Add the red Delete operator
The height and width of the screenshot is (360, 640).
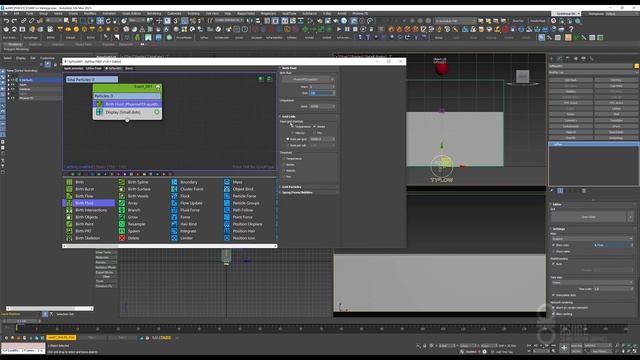[133, 238]
